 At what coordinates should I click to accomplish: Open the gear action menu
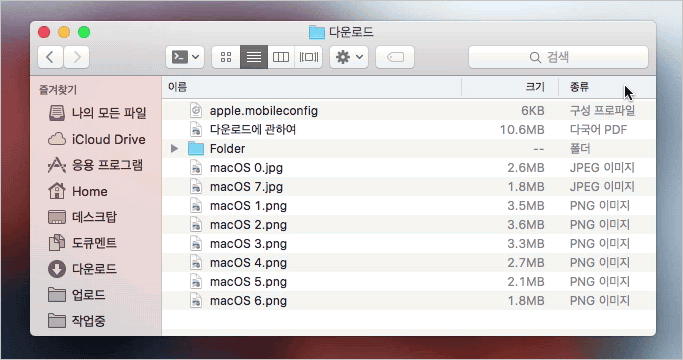pyautogui.click(x=349, y=57)
